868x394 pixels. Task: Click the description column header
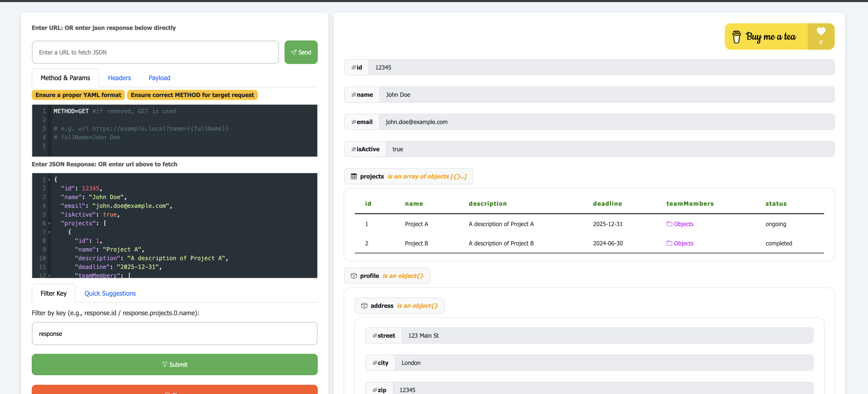pos(488,204)
